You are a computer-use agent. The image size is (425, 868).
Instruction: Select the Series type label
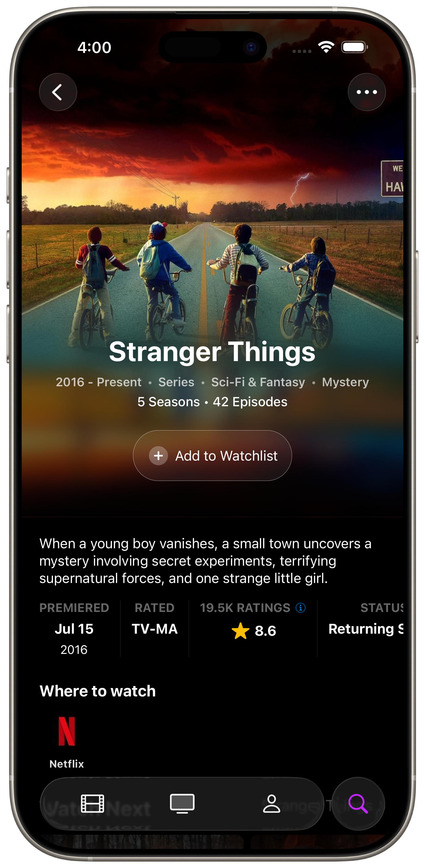pyautogui.click(x=176, y=382)
